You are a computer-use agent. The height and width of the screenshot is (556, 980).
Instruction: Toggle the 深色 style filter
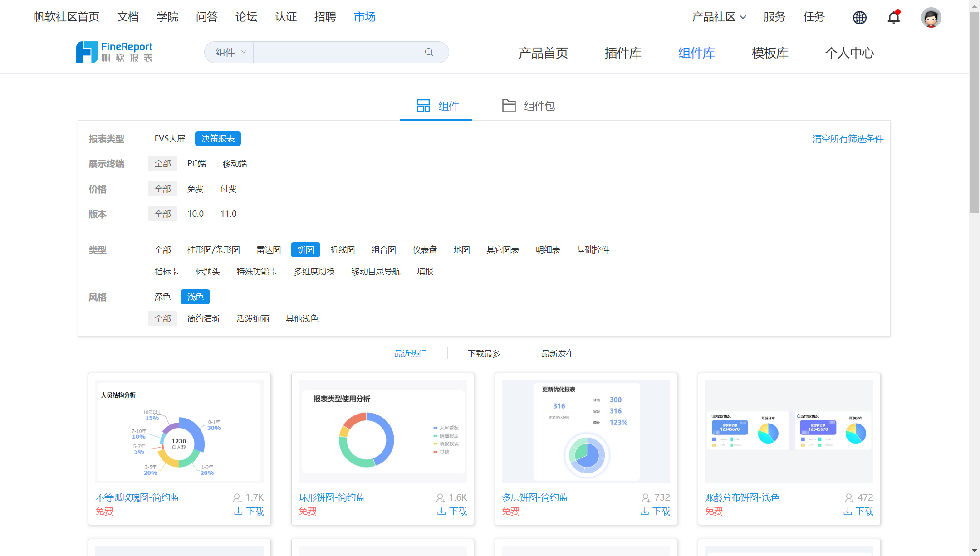tap(162, 297)
